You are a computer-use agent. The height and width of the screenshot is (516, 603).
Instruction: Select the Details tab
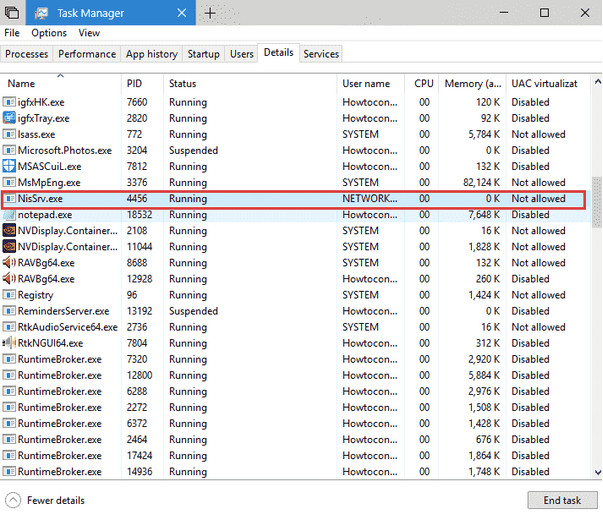(x=278, y=53)
